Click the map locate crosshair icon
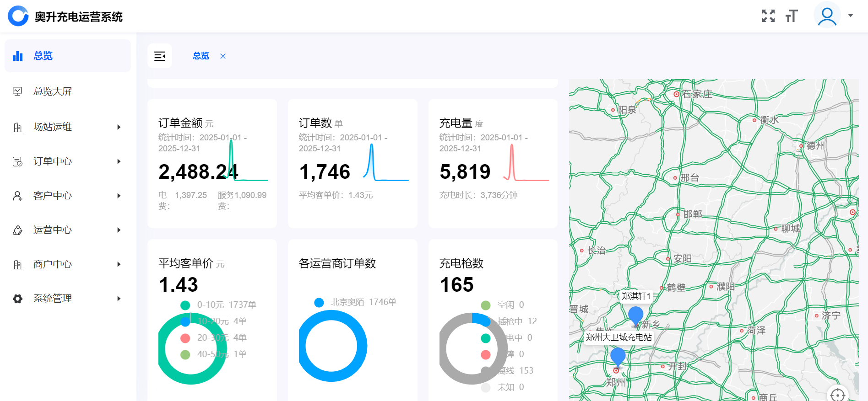This screenshot has width=868, height=401. point(837,395)
